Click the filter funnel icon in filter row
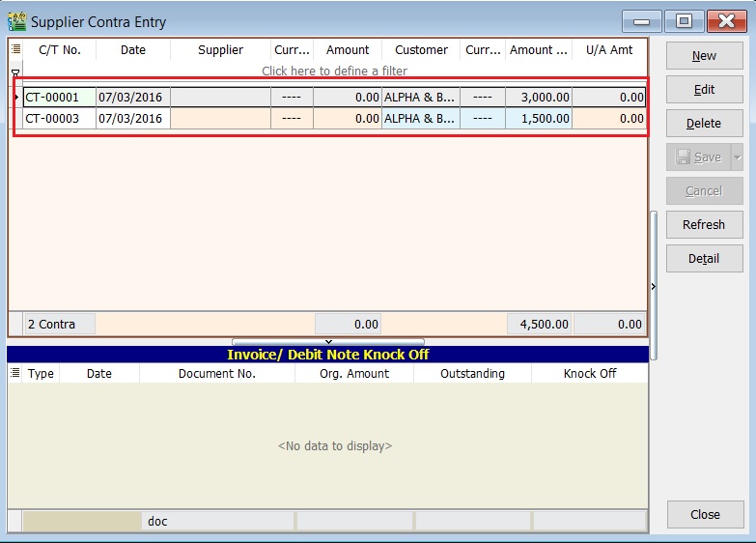The width and height of the screenshot is (756, 543). 14,72
